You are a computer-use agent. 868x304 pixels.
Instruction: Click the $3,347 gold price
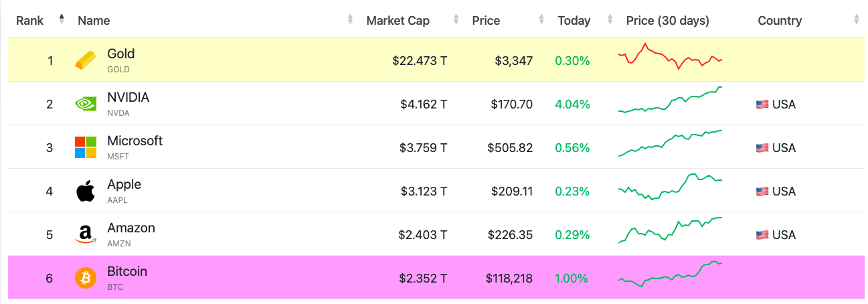tap(514, 61)
